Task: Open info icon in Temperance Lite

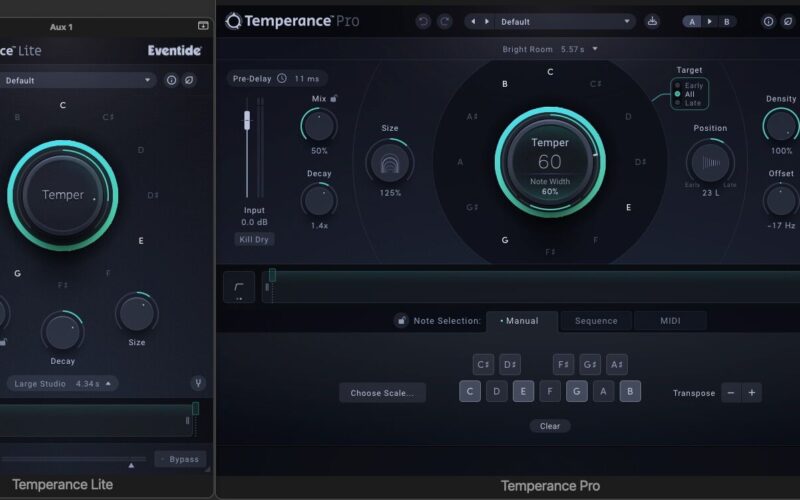Action: (x=171, y=80)
